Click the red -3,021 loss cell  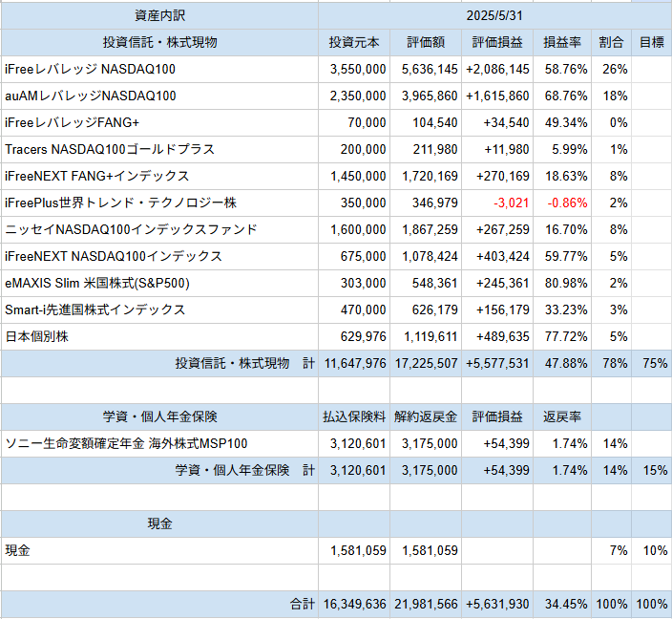(497, 203)
